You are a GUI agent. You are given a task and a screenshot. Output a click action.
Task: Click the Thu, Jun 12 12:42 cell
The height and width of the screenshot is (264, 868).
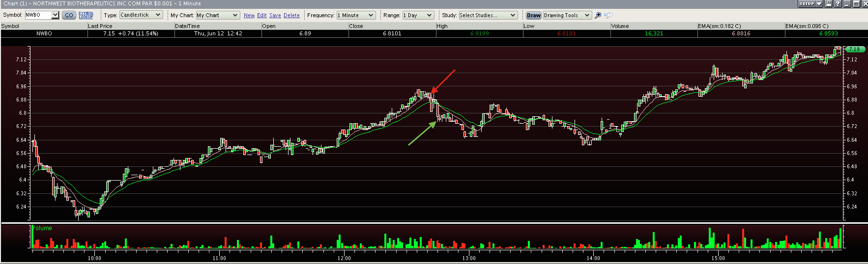(x=218, y=33)
